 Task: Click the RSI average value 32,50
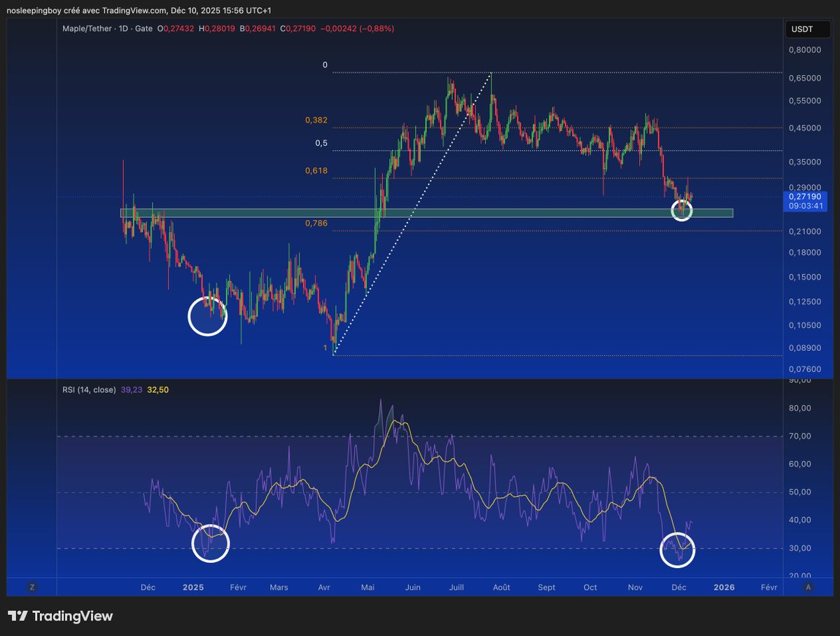pyautogui.click(x=157, y=389)
